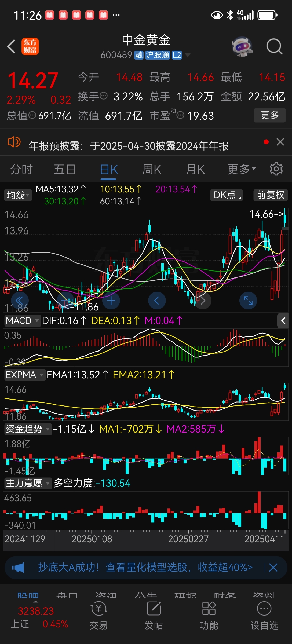Viewport: 292px width, 644px height.
Task: Tap the back arrow icon
Action: (x=11, y=46)
